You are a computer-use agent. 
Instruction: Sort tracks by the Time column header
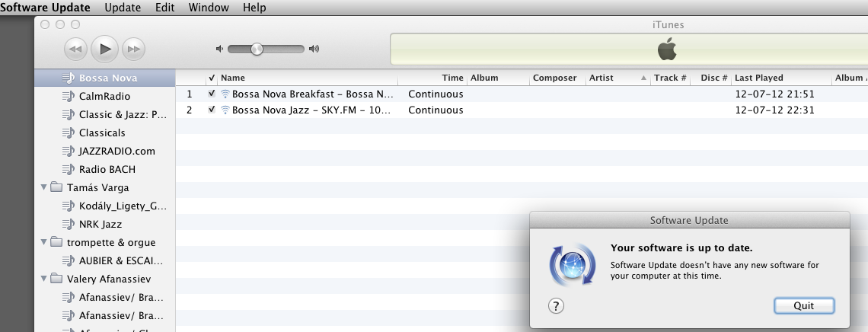pos(432,78)
